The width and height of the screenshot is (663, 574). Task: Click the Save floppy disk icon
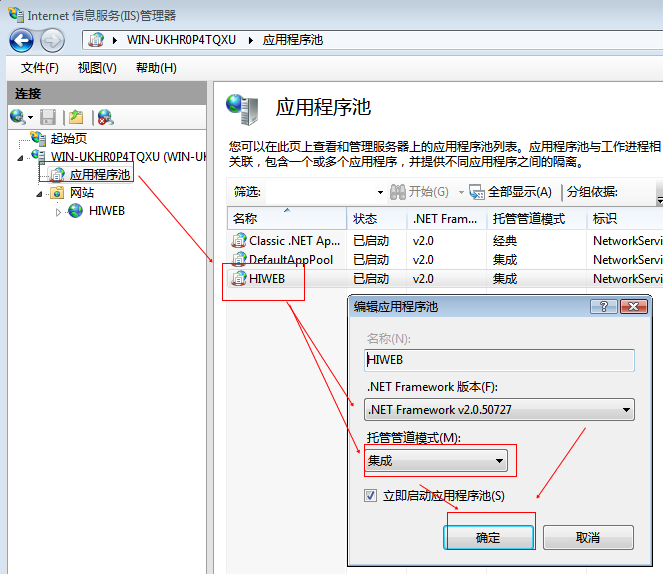(x=48, y=117)
